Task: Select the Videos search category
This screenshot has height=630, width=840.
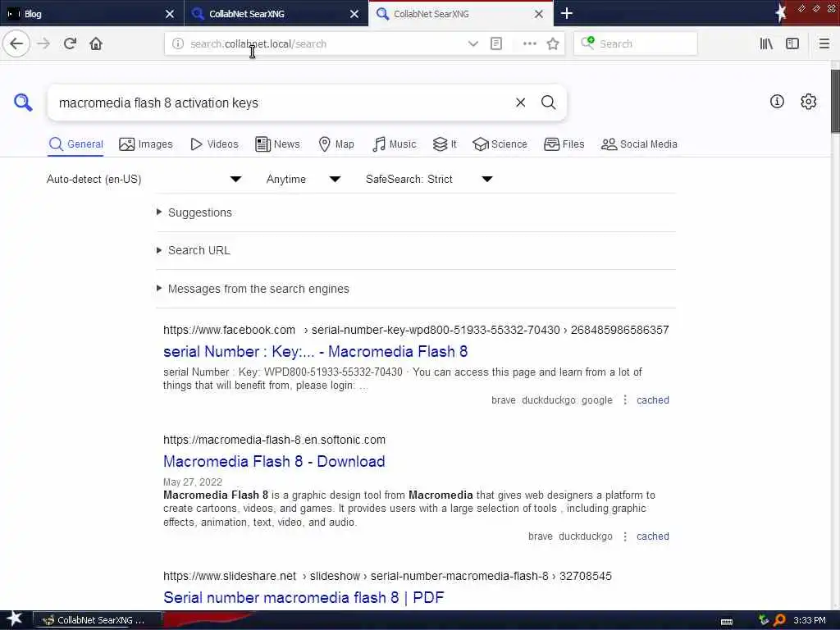Action: click(x=214, y=144)
